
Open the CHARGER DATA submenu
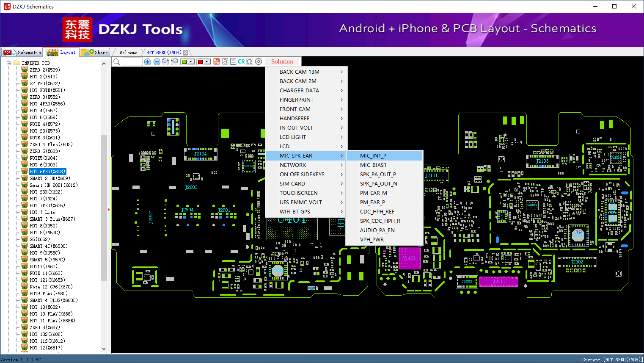tap(306, 91)
